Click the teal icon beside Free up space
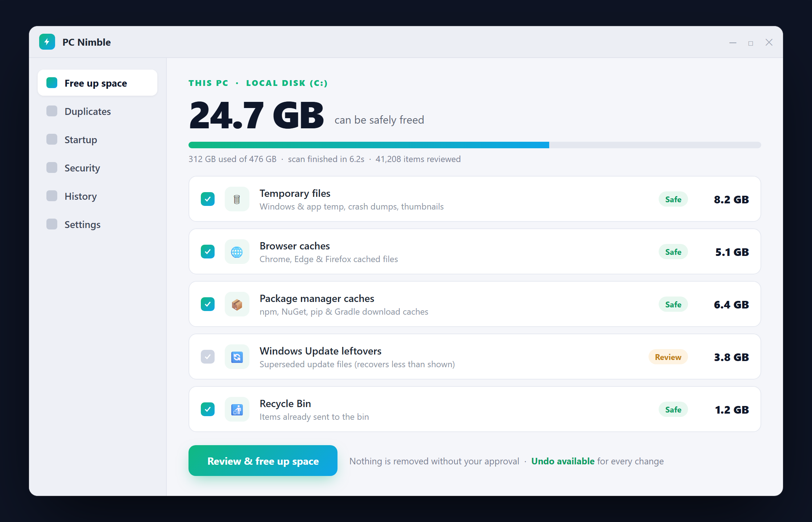 52,83
